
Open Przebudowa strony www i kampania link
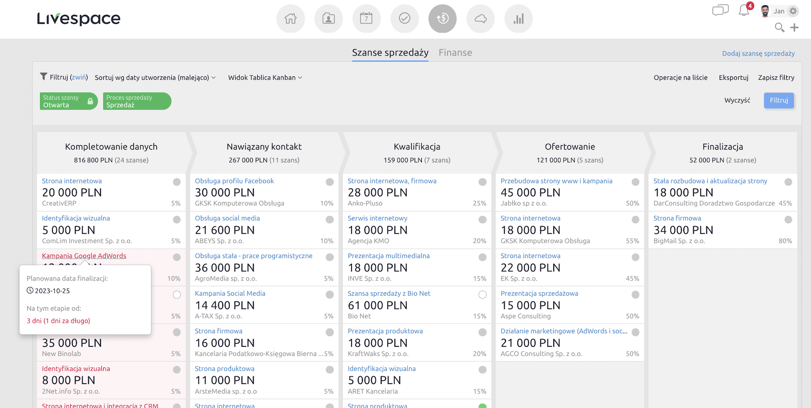pyautogui.click(x=557, y=181)
